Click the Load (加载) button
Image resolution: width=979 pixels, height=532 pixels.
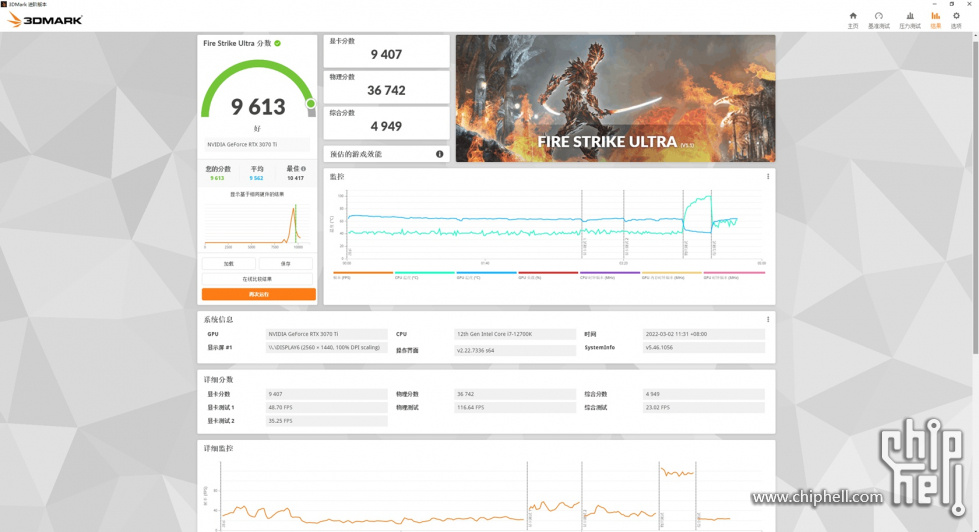(x=229, y=264)
